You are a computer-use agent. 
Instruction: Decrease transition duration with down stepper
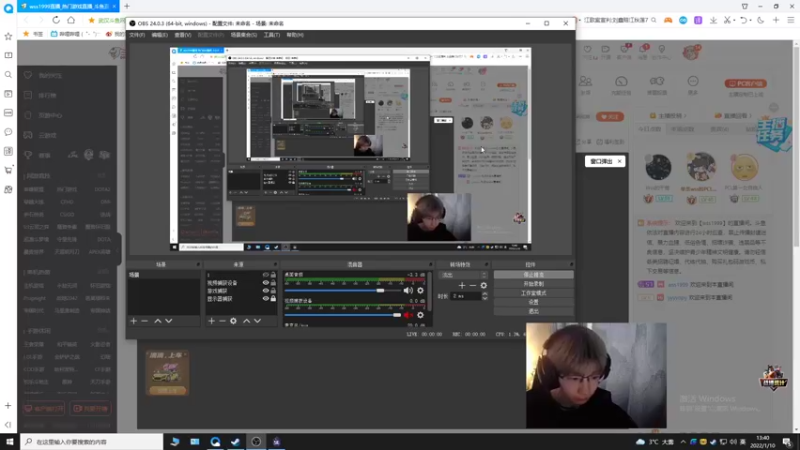click(x=485, y=298)
